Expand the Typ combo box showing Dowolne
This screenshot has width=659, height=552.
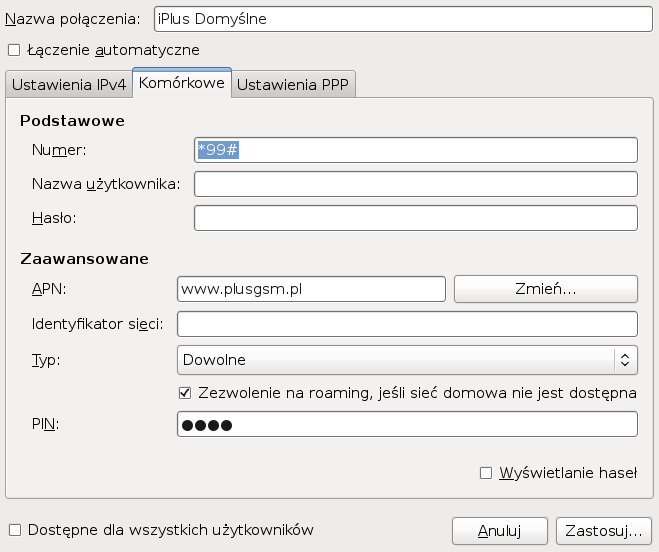tap(396, 359)
